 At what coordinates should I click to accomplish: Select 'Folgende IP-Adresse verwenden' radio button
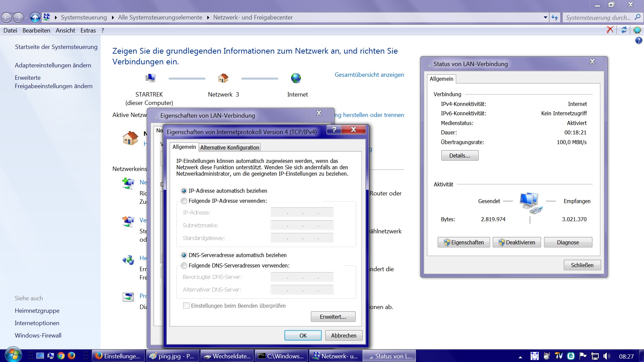[x=184, y=201]
